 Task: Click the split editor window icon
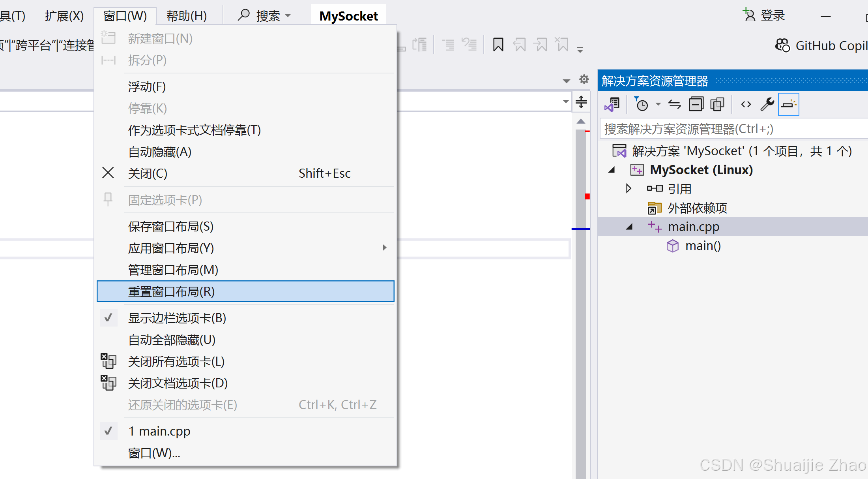(x=581, y=102)
